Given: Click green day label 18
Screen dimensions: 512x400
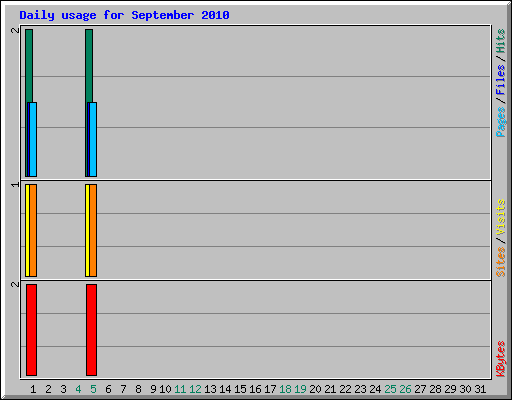Looking at the screenshot, I should tap(285, 389).
